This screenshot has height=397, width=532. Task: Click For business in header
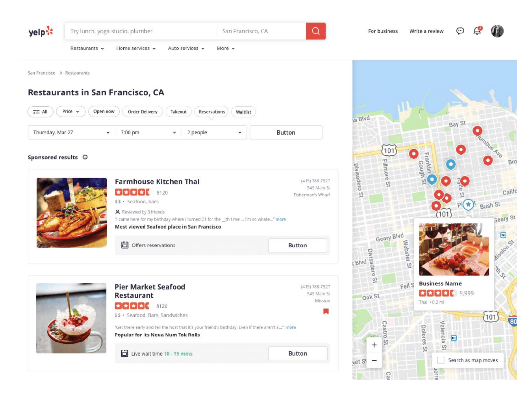pyautogui.click(x=383, y=31)
